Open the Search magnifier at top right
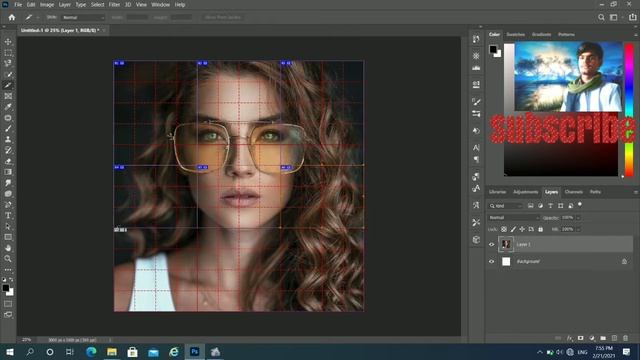The width and height of the screenshot is (640, 360). coord(601,17)
